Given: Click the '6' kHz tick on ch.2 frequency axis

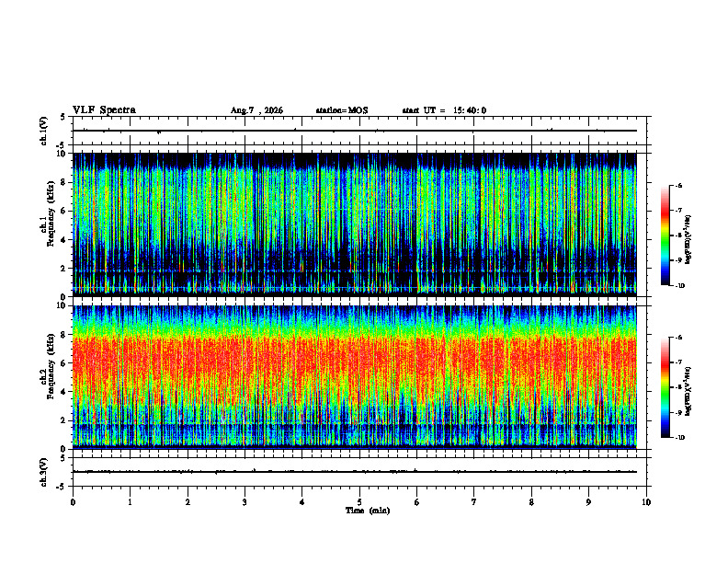Looking at the screenshot, I should pos(64,363).
